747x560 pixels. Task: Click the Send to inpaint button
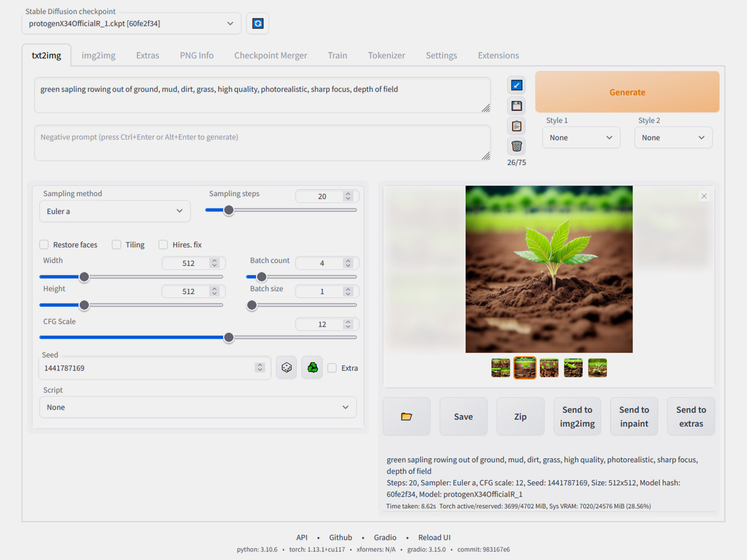click(633, 416)
